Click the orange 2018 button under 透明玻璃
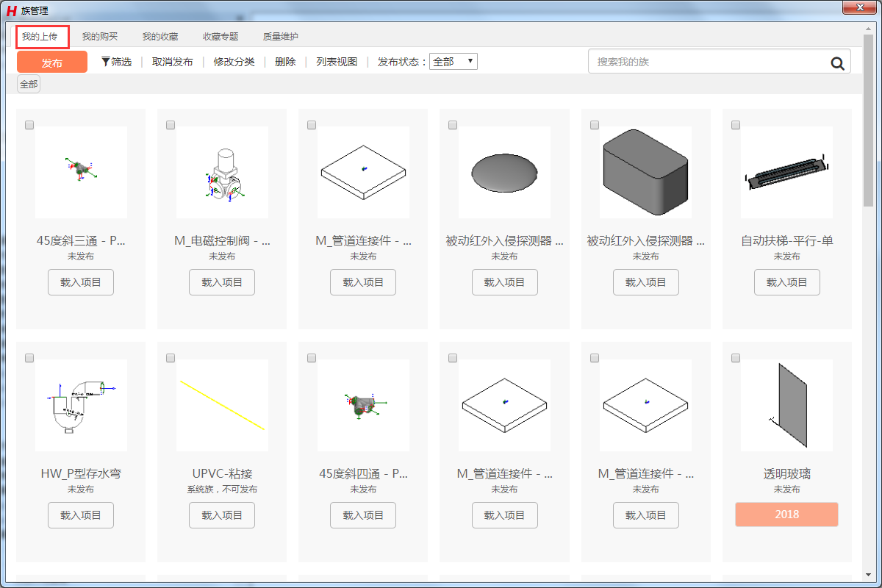 click(786, 514)
